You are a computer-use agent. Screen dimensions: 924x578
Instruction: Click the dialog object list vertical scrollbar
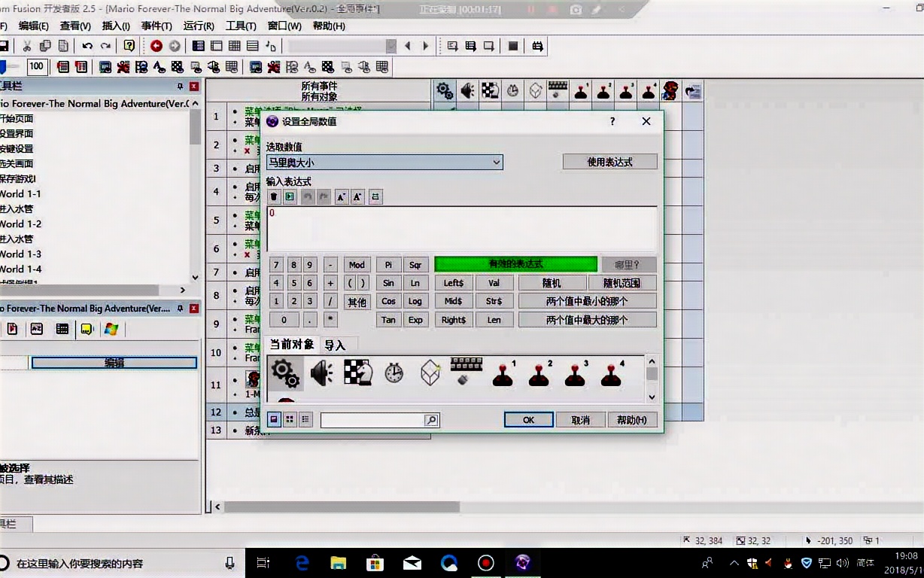652,380
